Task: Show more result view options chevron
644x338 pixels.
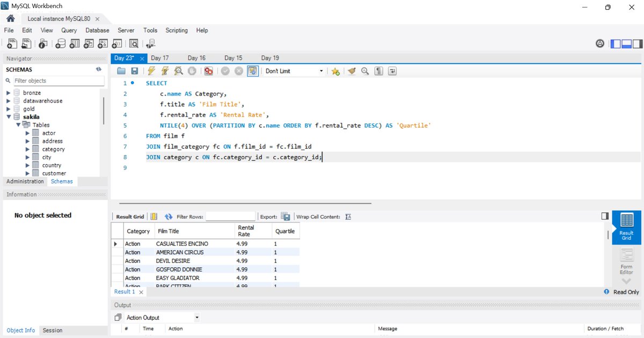Action: [626, 282]
